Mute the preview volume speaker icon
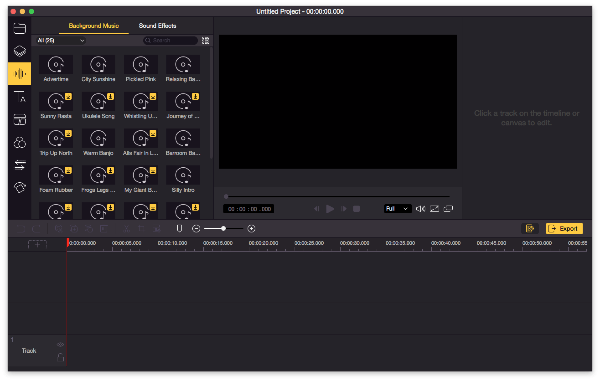 (420, 209)
